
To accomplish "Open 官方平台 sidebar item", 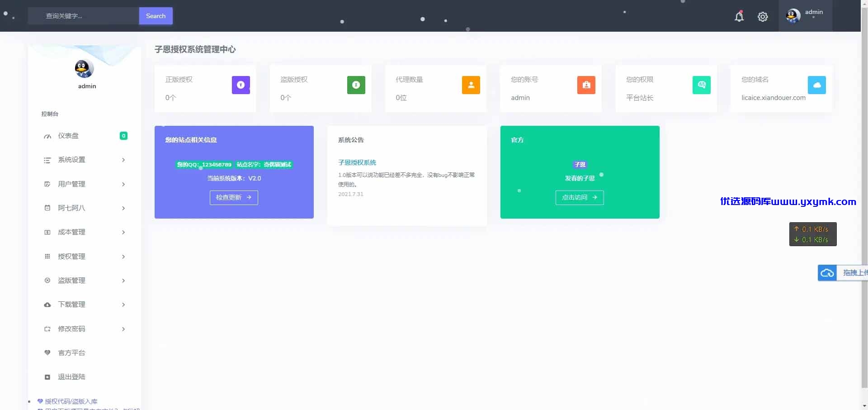I will [85, 353].
